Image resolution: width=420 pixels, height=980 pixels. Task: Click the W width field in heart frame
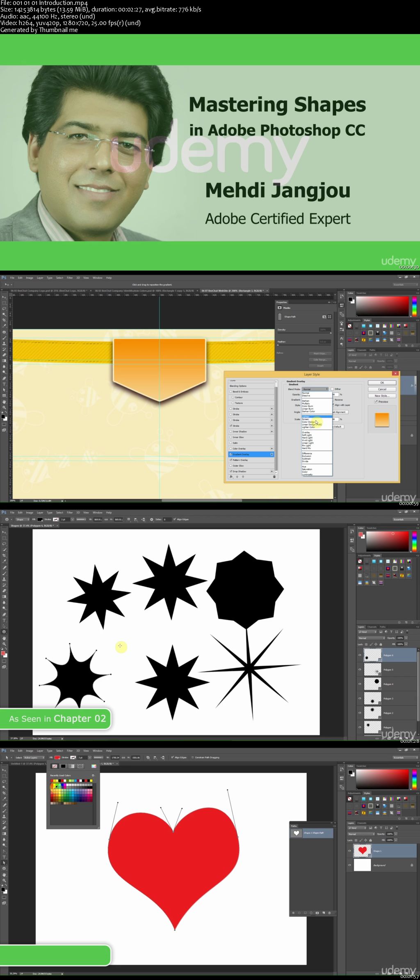[115, 757]
